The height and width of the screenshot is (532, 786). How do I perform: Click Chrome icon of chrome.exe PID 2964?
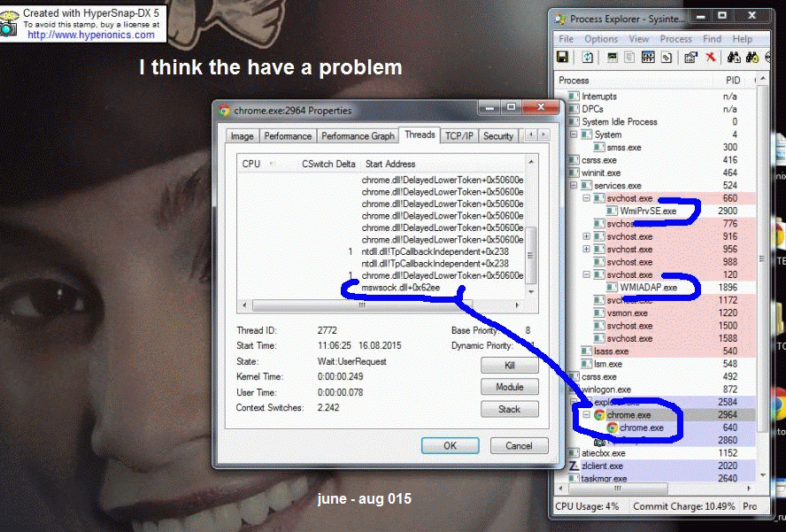tap(599, 414)
